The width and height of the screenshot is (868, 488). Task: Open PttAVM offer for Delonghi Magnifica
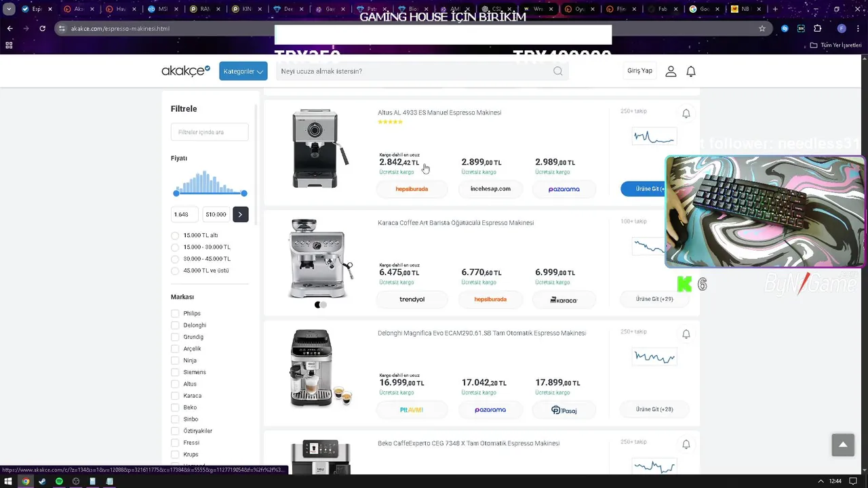(412, 409)
